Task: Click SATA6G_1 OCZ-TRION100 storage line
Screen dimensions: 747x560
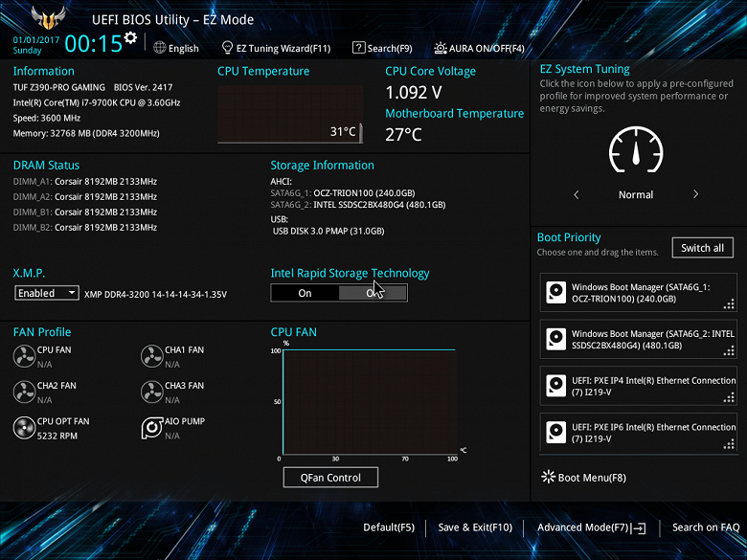Action: [343, 192]
